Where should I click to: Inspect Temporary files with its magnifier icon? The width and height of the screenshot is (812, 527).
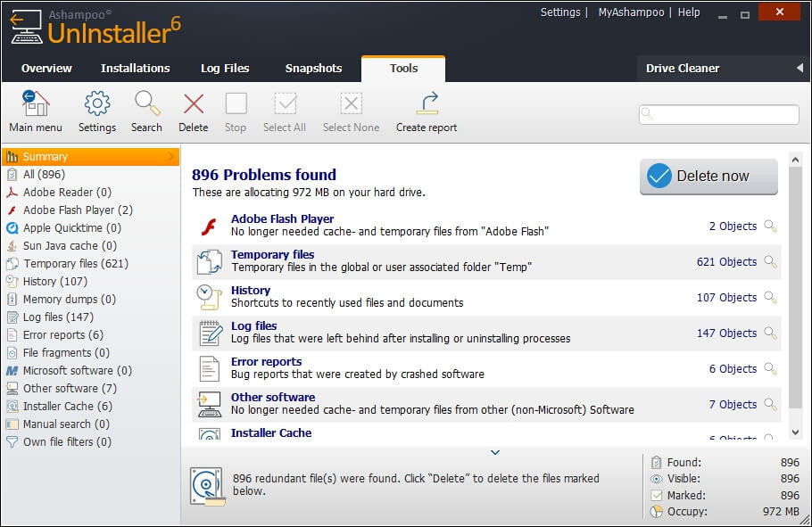pos(771,262)
